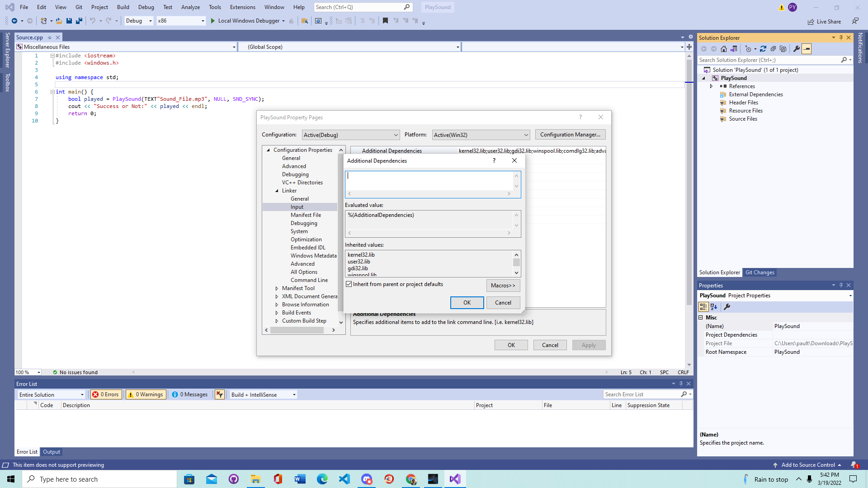868x488 pixels.
Task: Collapse the Linker tree node
Action: [277, 191]
